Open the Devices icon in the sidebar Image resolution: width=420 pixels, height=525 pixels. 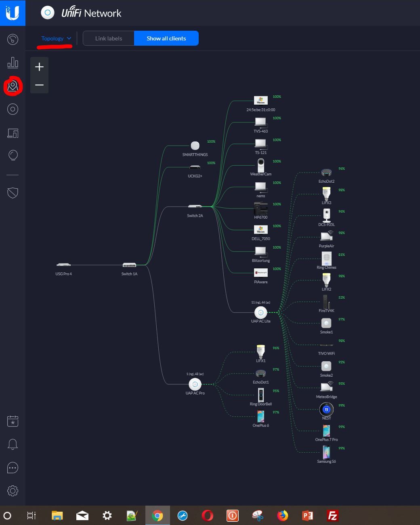[x=13, y=109]
